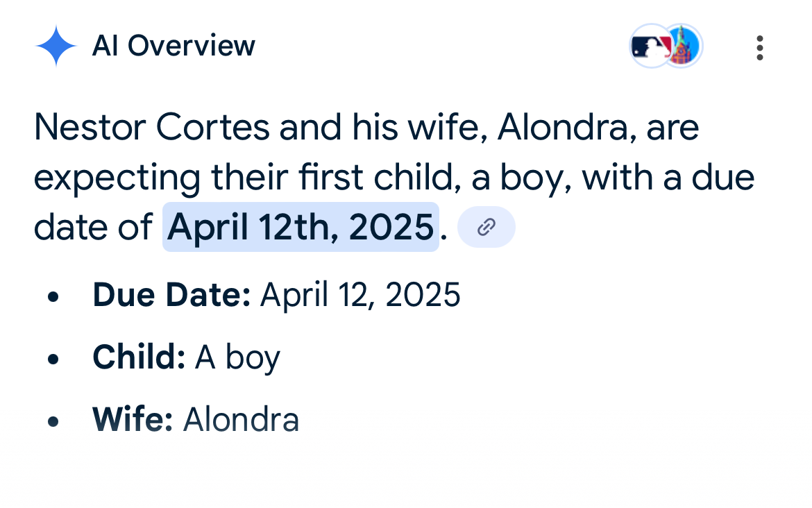Click the April 12, 2025 bullet value
The width and height of the screenshot is (812, 508).
pos(360,295)
